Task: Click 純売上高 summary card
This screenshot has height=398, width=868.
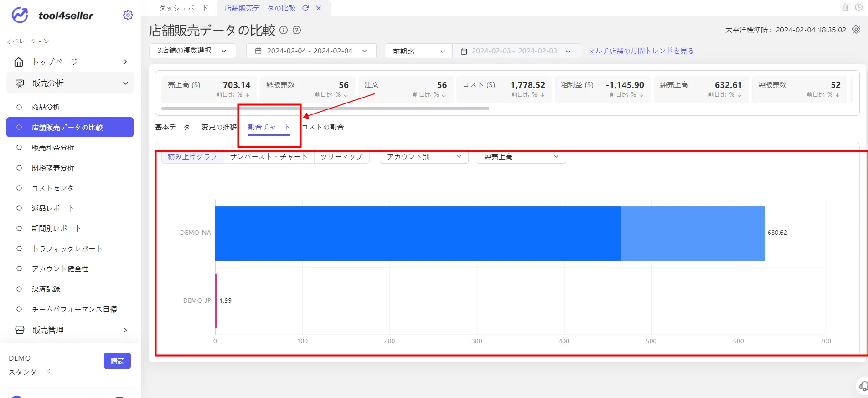Action: pyautogui.click(x=701, y=89)
